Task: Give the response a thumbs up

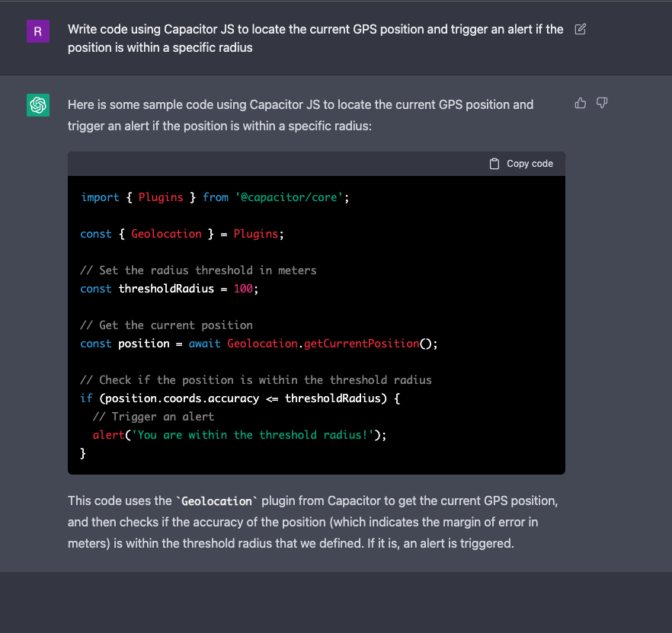Action: tap(581, 103)
